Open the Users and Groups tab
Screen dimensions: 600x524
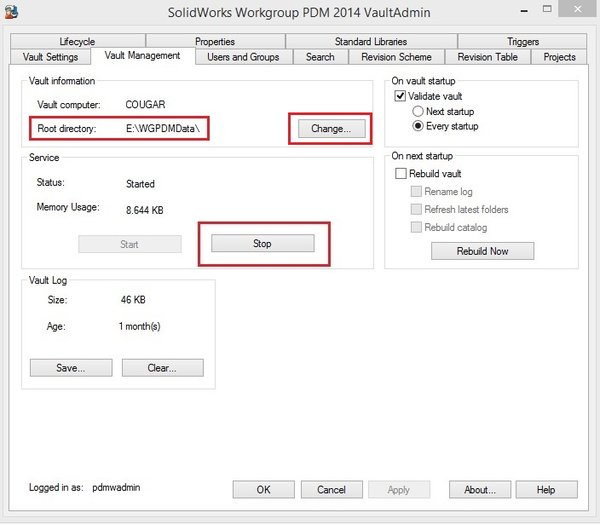click(x=243, y=57)
